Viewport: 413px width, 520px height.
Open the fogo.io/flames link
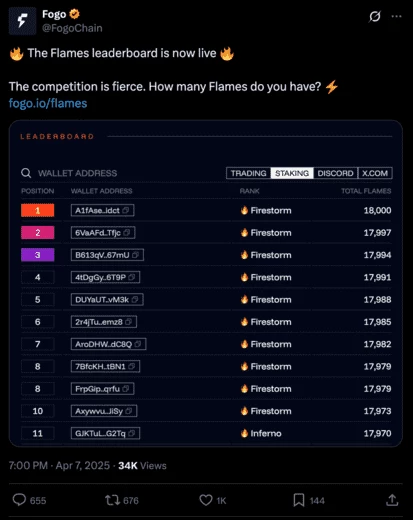(48, 103)
